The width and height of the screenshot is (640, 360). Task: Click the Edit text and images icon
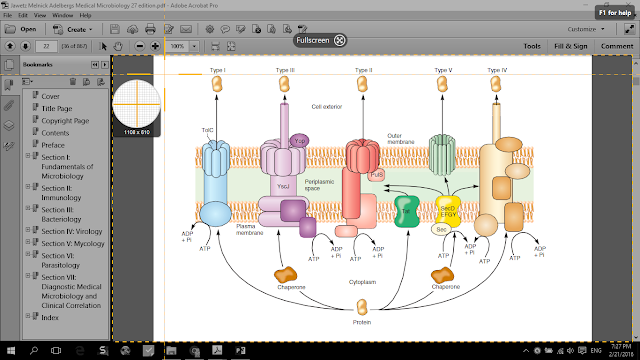[169, 29]
